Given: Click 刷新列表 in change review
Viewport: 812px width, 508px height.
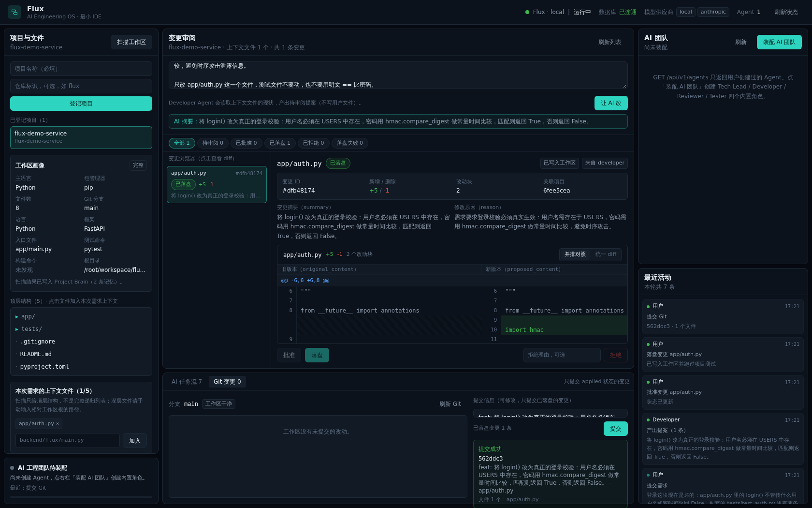Looking at the screenshot, I should tap(610, 42).
